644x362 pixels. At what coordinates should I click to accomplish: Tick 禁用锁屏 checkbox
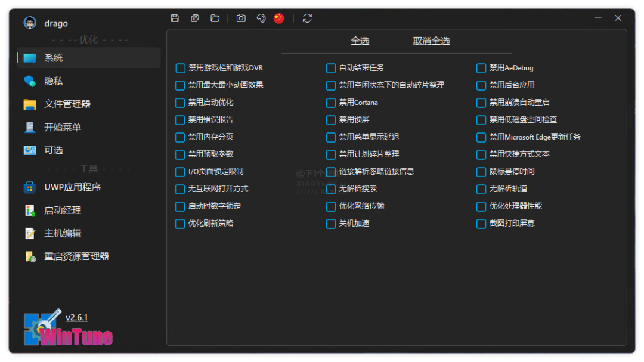tap(330, 120)
